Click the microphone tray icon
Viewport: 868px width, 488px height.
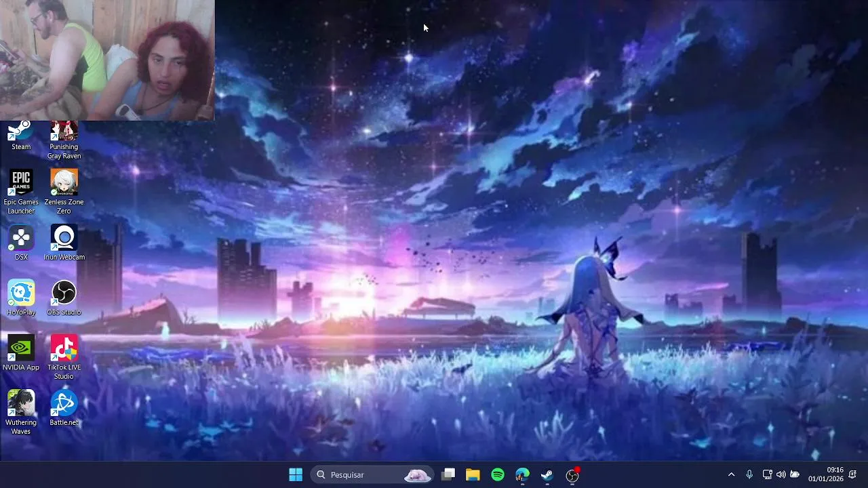click(749, 474)
